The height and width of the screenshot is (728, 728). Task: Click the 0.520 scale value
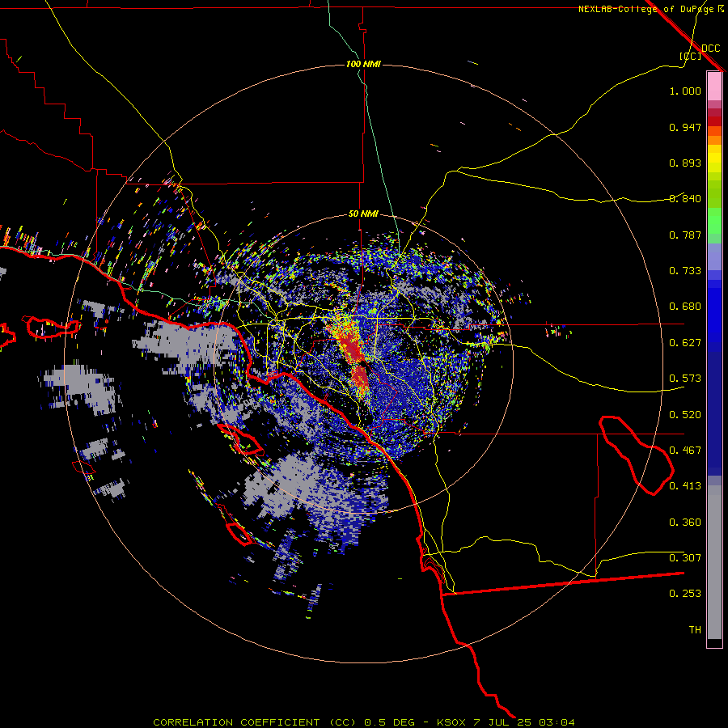[x=685, y=415]
